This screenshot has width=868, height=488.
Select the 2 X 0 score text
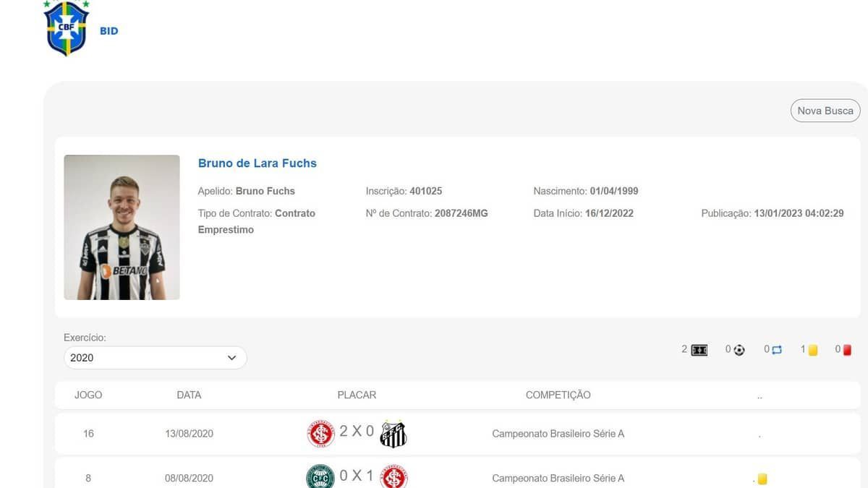coord(357,432)
